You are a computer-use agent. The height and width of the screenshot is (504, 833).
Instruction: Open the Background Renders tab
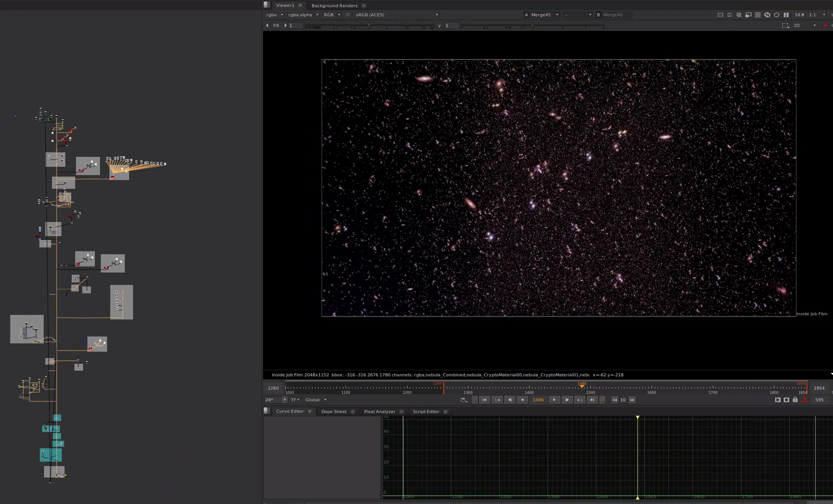pyautogui.click(x=334, y=6)
